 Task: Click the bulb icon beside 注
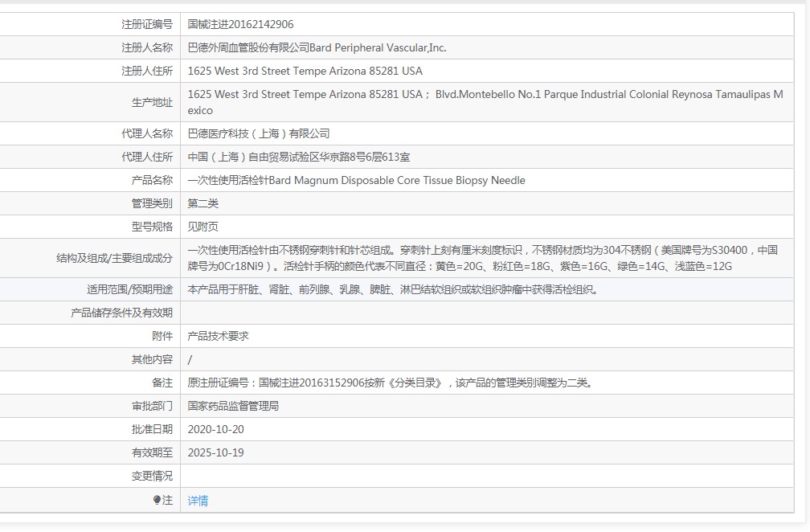tap(157, 500)
